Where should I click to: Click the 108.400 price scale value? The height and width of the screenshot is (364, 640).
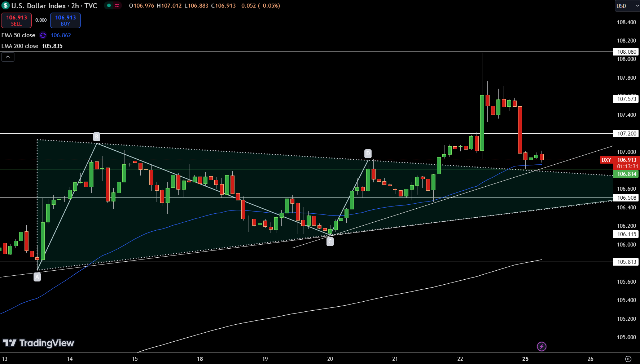(626, 22)
